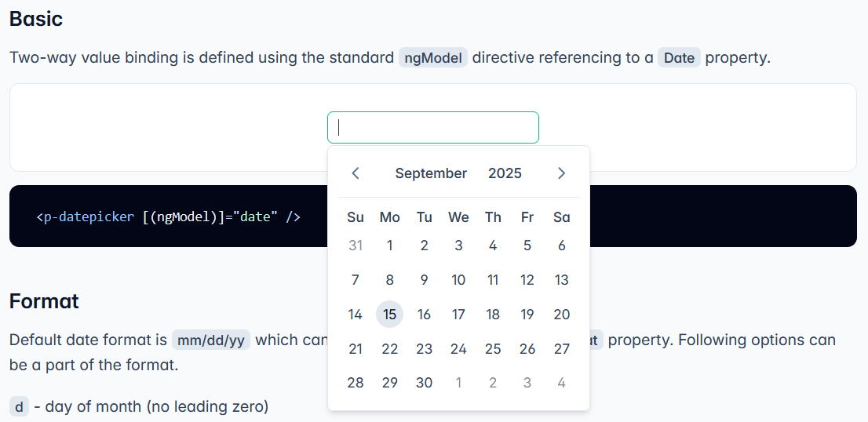Select Friday the 19th
Viewport: 868px width, 422px height.
click(527, 315)
